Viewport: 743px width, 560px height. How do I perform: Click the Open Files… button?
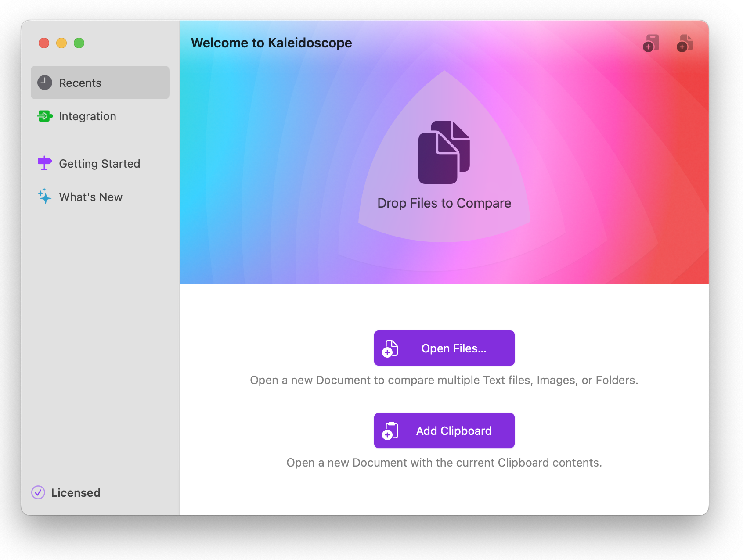(444, 348)
